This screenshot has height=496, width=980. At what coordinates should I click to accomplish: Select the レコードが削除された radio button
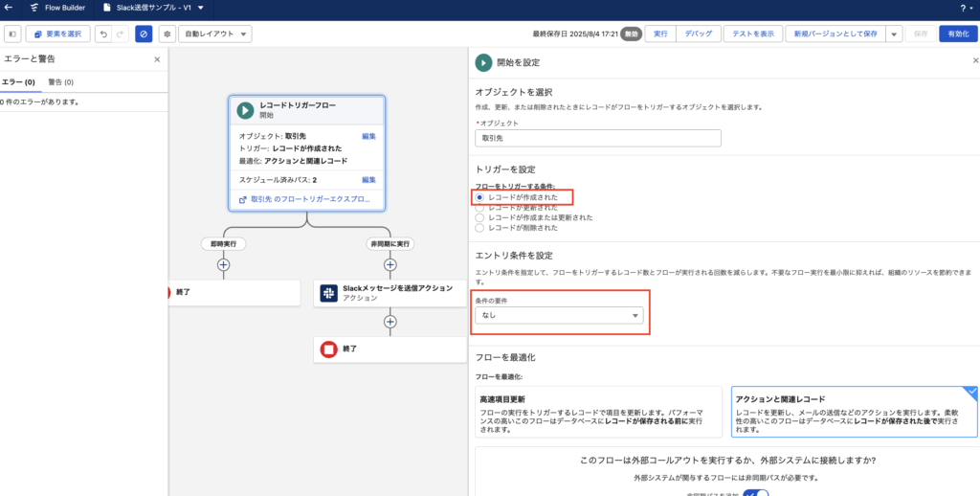pos(480,228)
